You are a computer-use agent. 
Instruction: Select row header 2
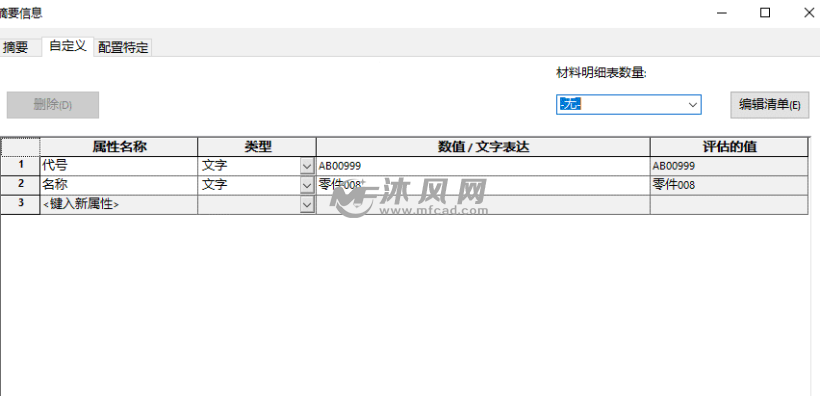pos(21,185)
